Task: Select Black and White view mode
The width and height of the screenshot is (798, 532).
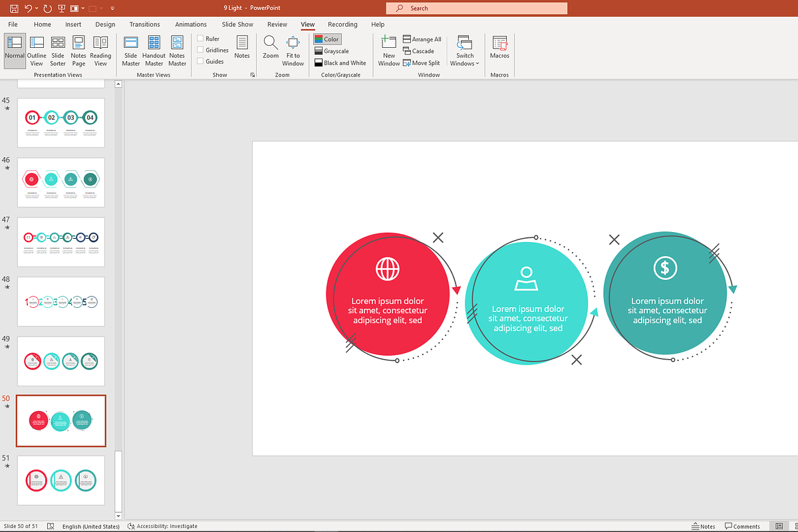Action: [x=340, y=63]
